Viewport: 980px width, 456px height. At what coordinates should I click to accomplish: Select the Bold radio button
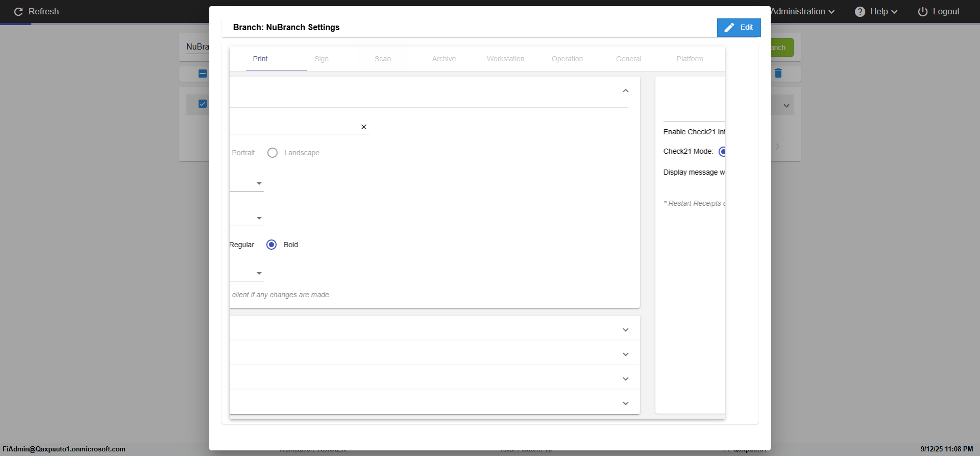point(272,245)
